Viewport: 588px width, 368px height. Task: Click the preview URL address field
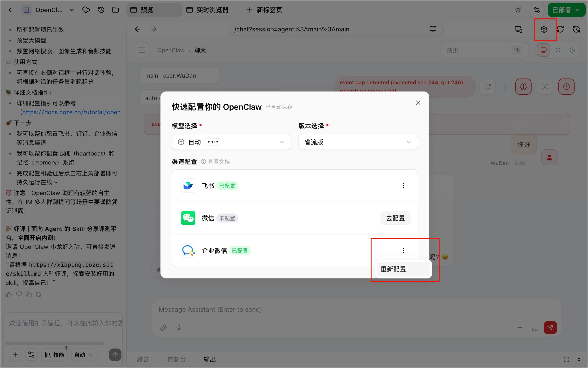[x=335, y=29]
